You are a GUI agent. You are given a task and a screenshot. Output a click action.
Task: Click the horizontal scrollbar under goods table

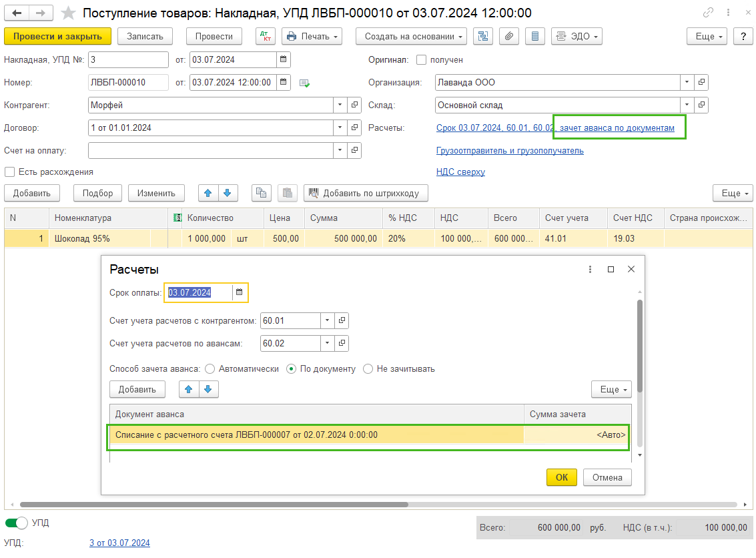[x=214, y=505]
